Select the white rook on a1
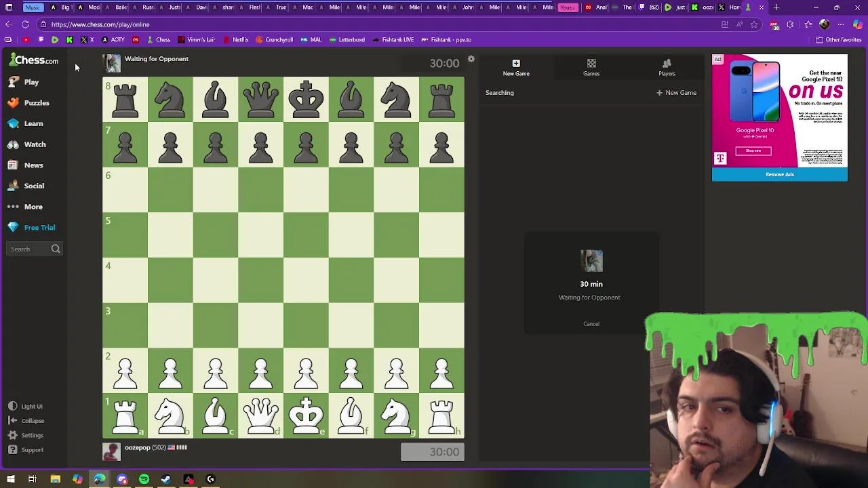 [x=125, y=415]
